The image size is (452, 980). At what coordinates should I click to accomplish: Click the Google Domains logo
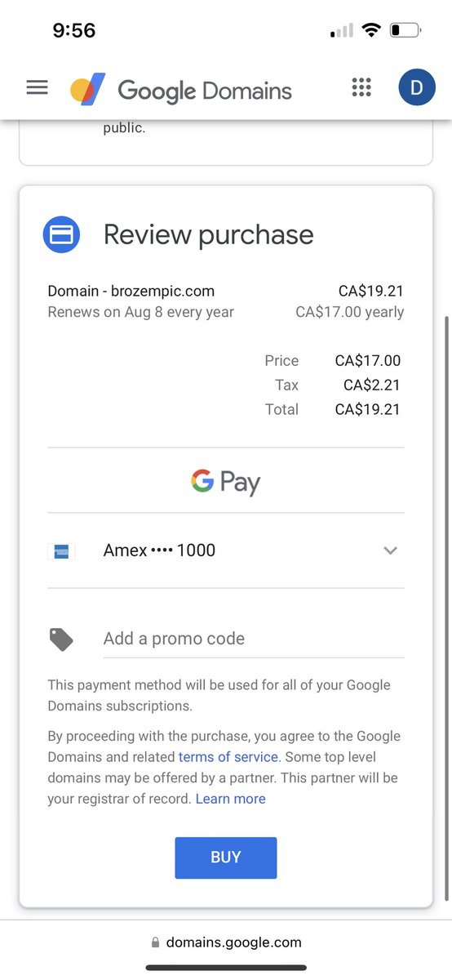[x=181, y=90]
